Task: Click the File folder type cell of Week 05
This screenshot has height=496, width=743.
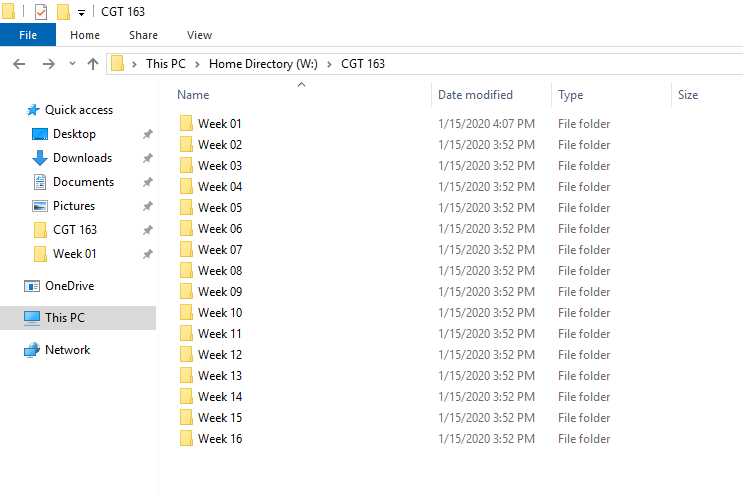Action: (x=584, y=207)
